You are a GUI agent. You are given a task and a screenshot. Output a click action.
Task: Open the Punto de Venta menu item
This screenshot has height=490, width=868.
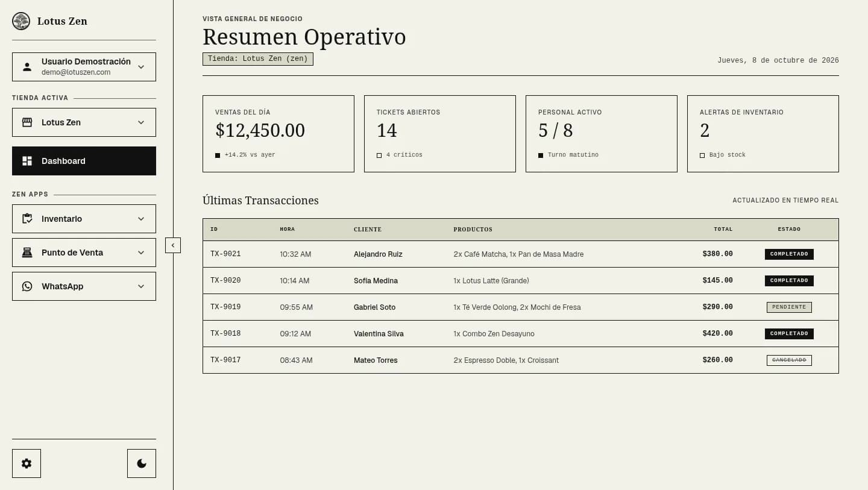click(84, 253)
